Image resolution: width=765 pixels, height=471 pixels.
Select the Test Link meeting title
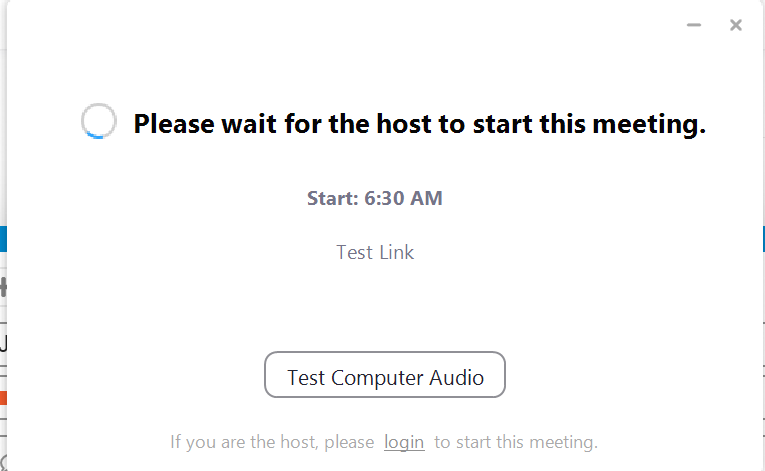click(x=375, y=252)
